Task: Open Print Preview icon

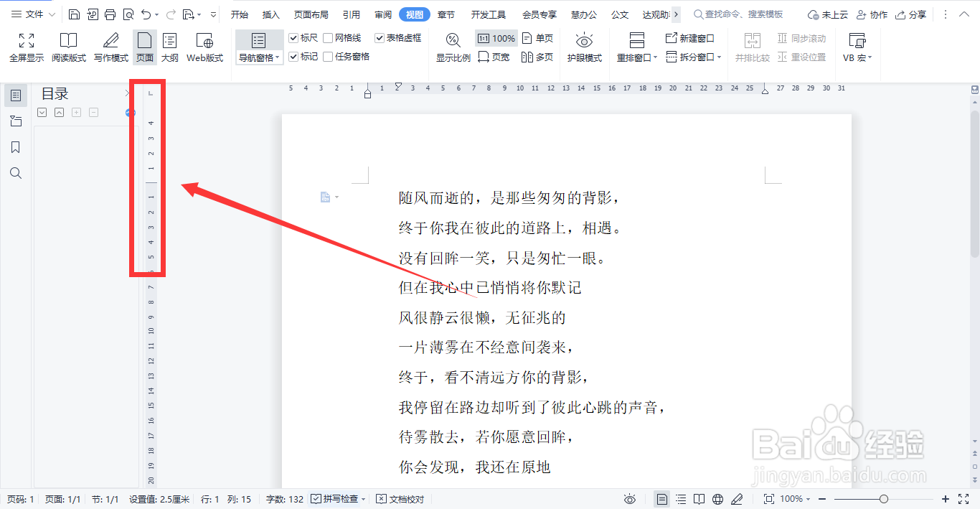Action: pos(128,14)
